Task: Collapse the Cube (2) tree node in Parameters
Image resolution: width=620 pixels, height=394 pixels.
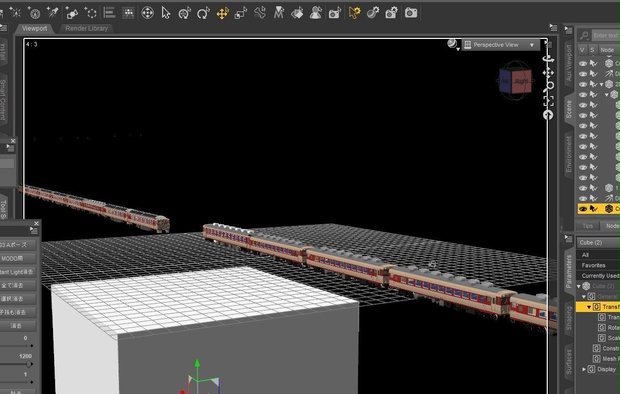Action: point(579,286)
